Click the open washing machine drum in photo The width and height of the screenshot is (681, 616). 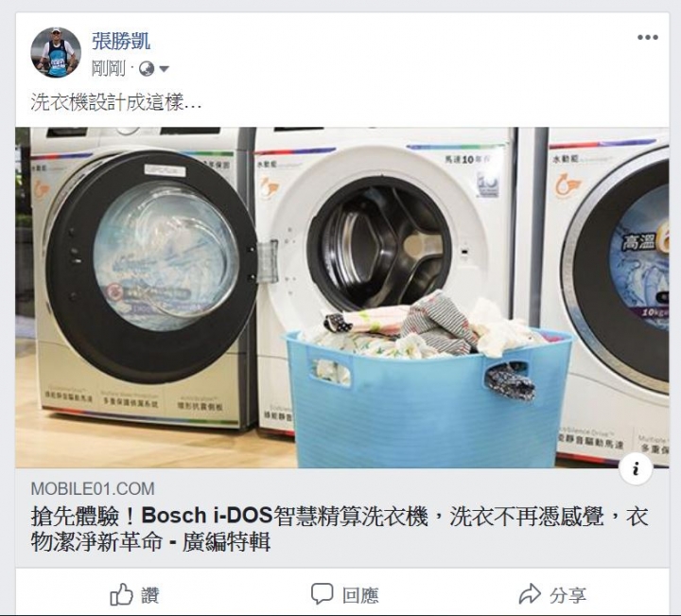tap(380, 244)
